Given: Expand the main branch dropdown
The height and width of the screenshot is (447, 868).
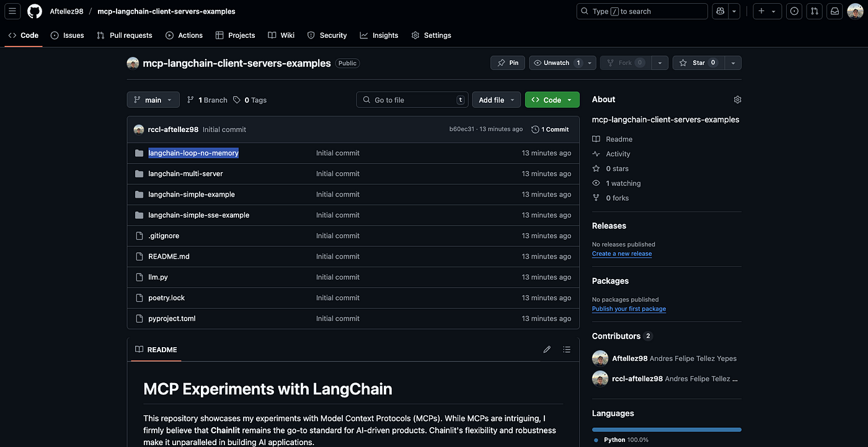Looking at the screenshot, I should click(153, 100).
